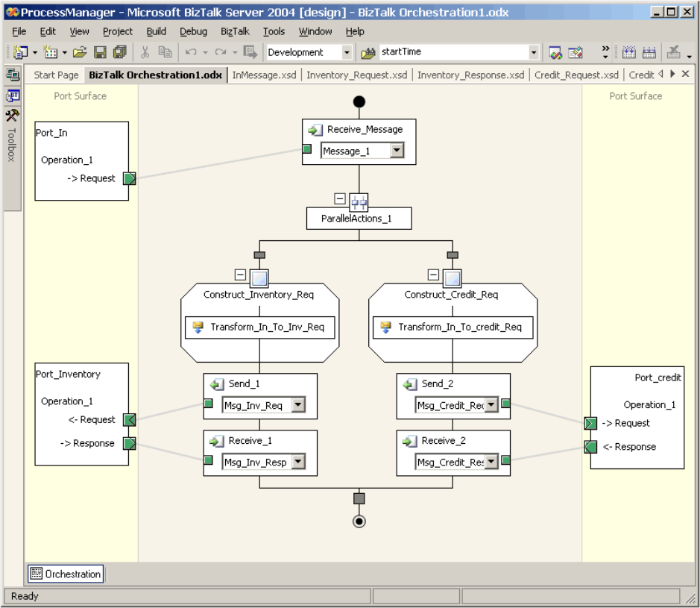This screenshot has height=608, width=700.
Task: Open the Msg_Credit_Req dropdown in Send_2
Action: point(491,405)
